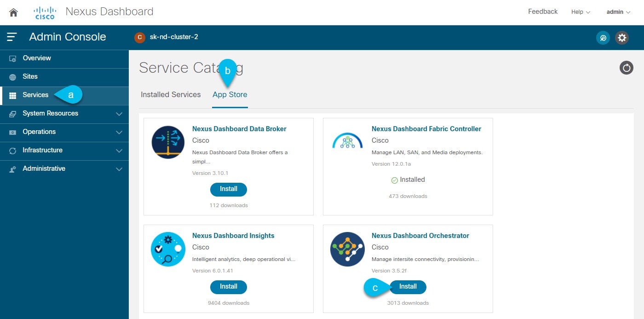This screenshot has height=319, width=644.
Task: Expand the Operations chevron
Action: (x=119, y=132)
